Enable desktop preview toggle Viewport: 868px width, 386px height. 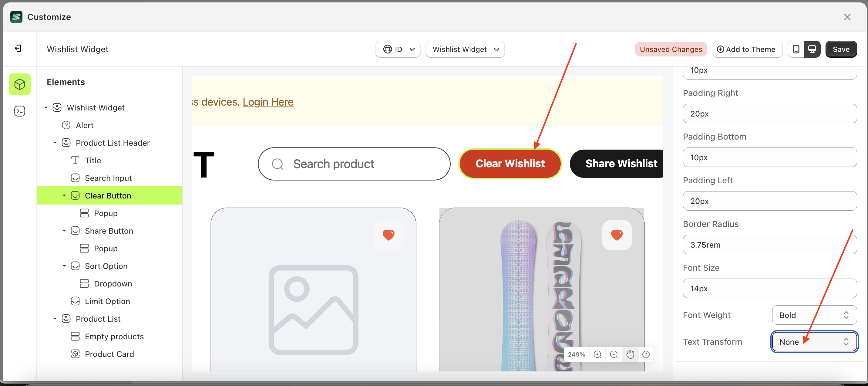pyautogui.click(x=812, y=49)
